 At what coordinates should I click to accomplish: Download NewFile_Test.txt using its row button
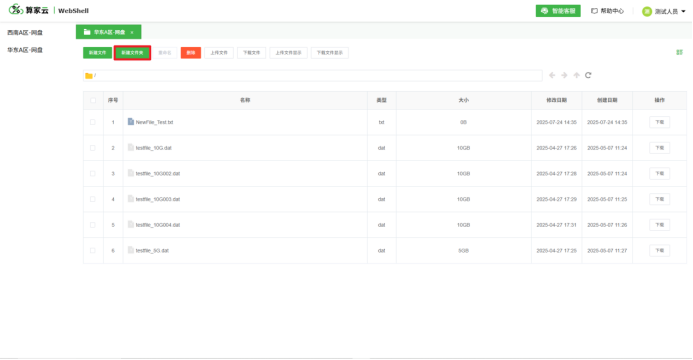659,122
